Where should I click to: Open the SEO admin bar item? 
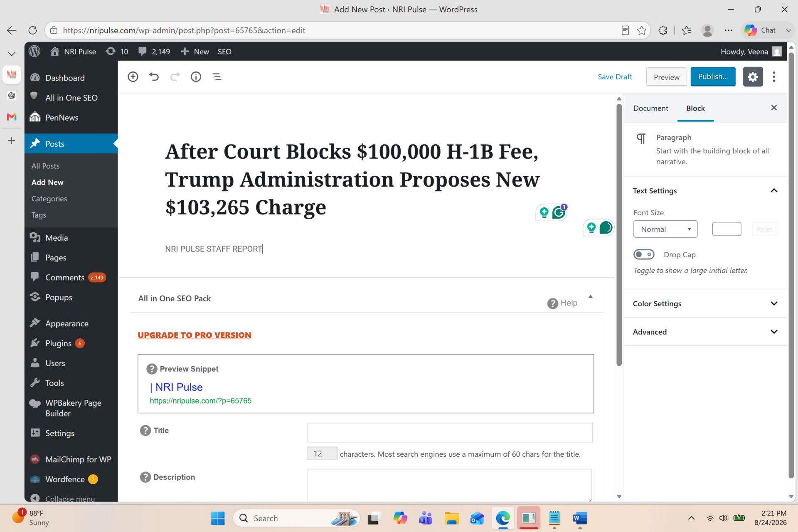click(x=224, y=52)
